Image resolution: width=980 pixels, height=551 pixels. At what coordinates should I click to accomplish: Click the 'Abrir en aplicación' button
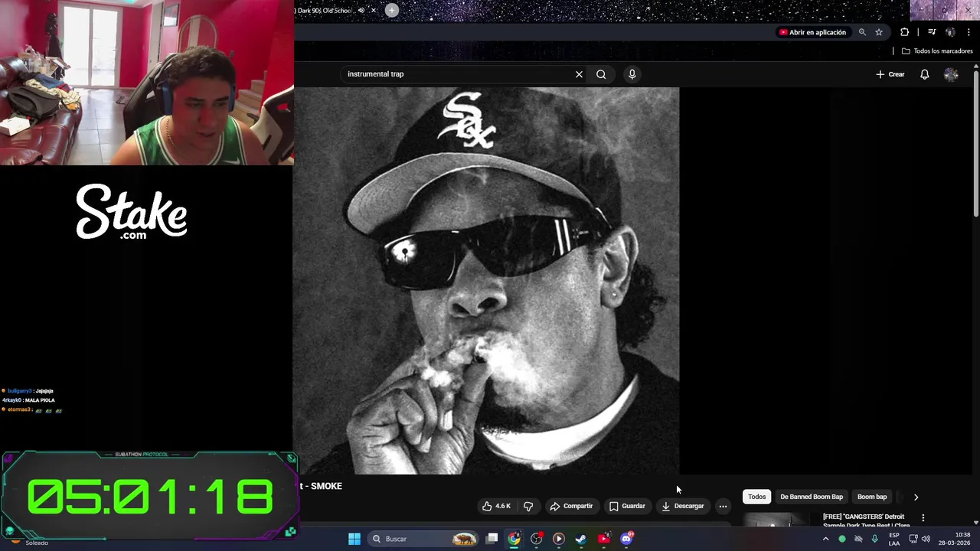click(x=812, y=32)
